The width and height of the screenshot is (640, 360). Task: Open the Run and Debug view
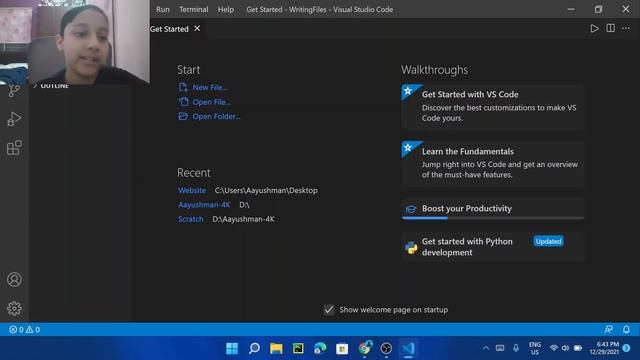14,119
